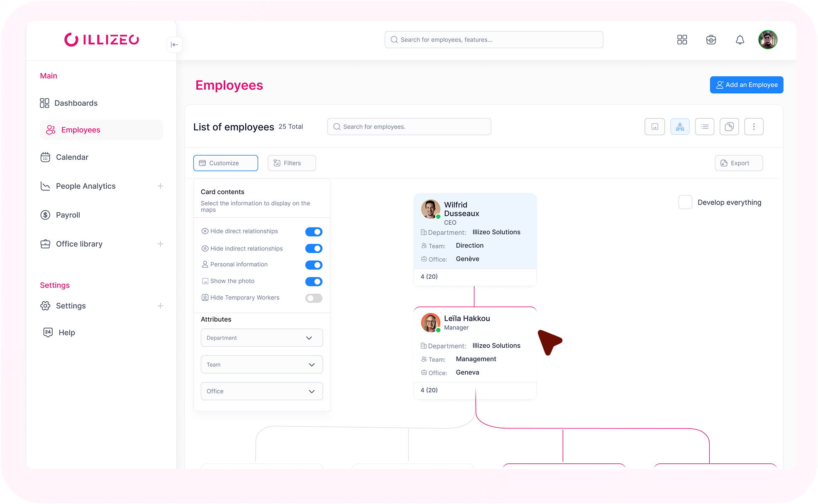
Task: Switch to list view icon
Action: (705, 127)
